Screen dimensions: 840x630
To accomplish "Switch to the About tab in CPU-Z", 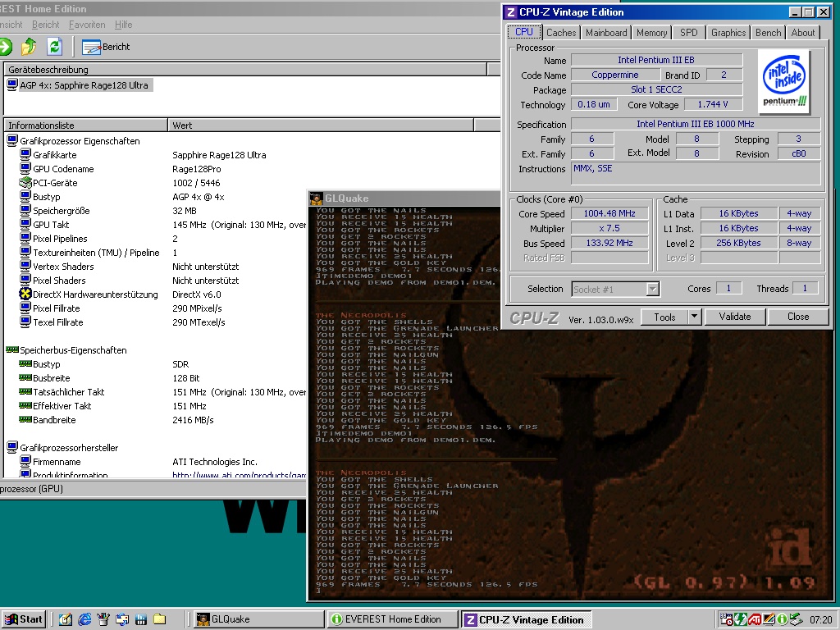I will pyautogui.click(x=802, y=33).
